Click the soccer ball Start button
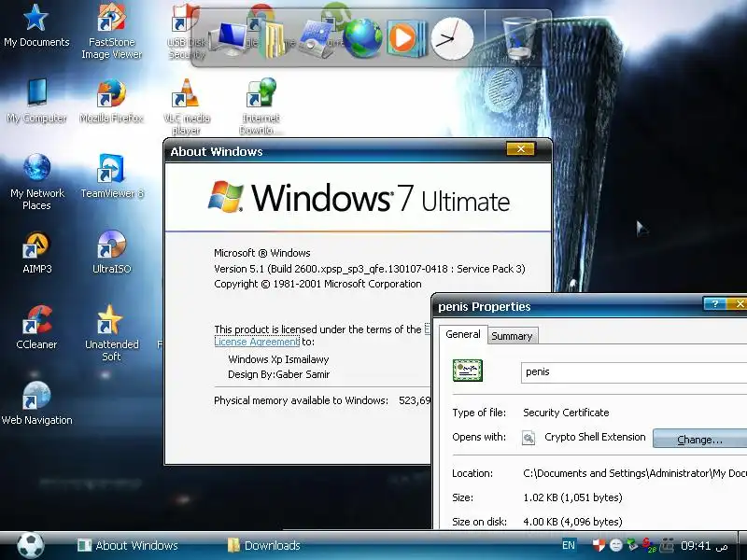The image size is (747, 560). coord(31,545)
